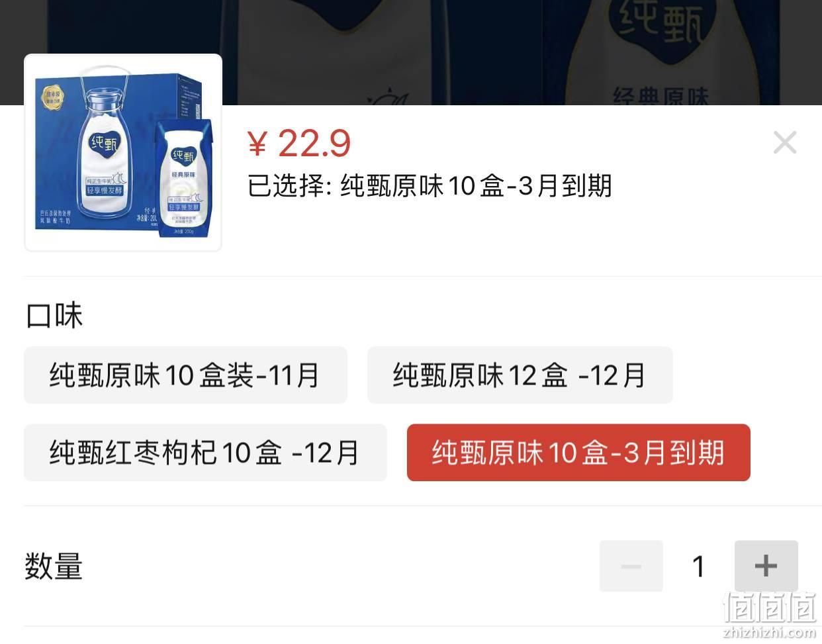Image resolution: width=822 pixels, height=644 pixels.
Task: Toggle the red 纯甄原味10盒-3月到期 option
Action: 578,453
